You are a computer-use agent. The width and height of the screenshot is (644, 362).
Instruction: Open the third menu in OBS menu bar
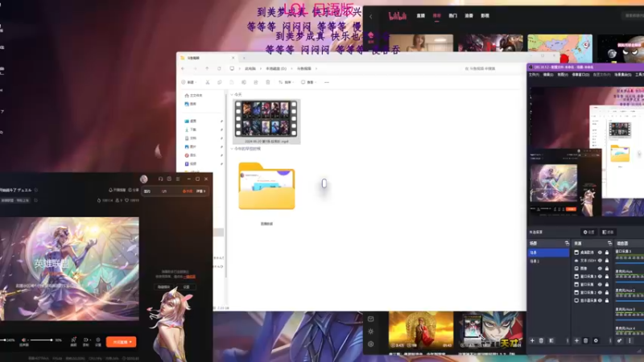point(563,75)
